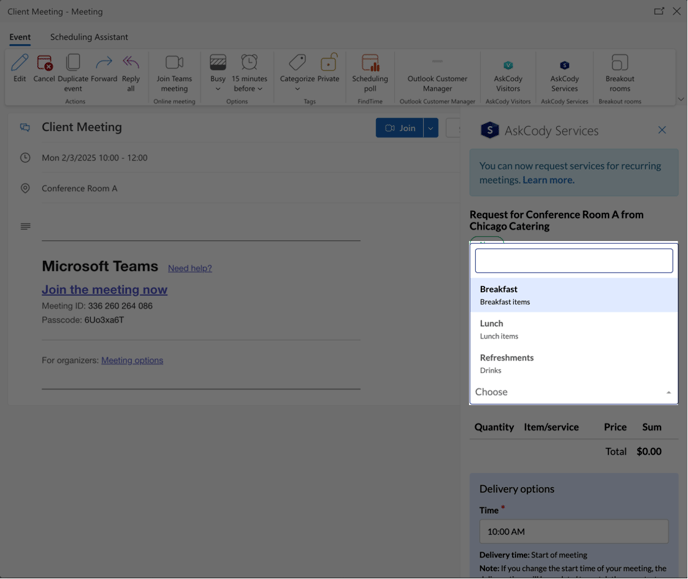Close the AskCody Services pane
The image size is (688, 579).
662,130
